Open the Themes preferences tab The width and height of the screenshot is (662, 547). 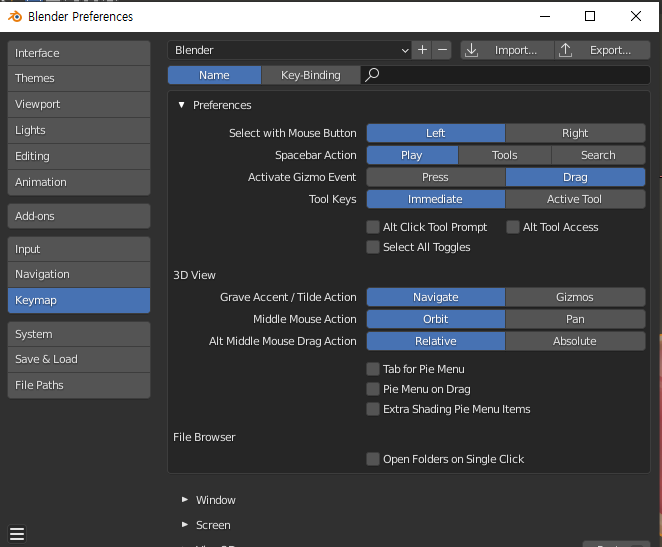79,79
